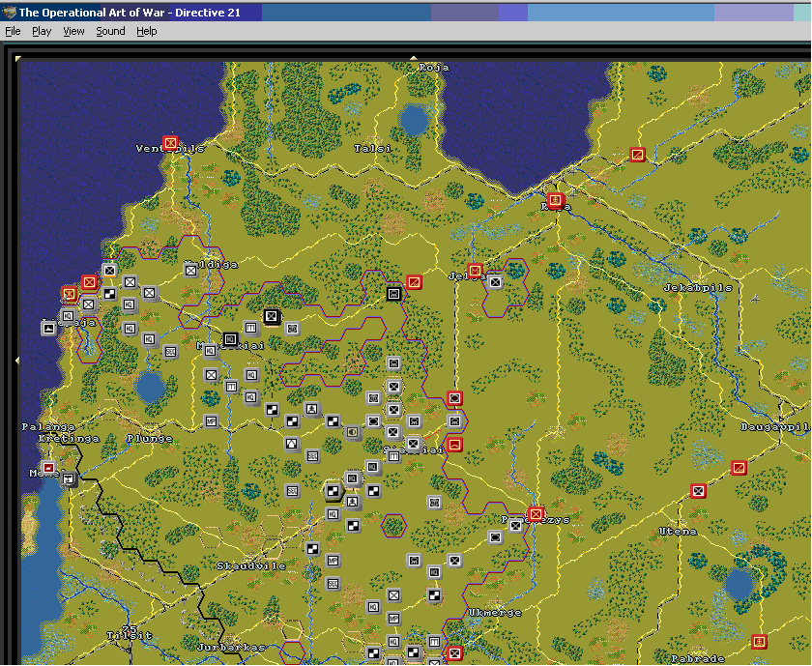Select the red unit on Memel
Viewport: 812px width, 666px height.
coord(48,468)
